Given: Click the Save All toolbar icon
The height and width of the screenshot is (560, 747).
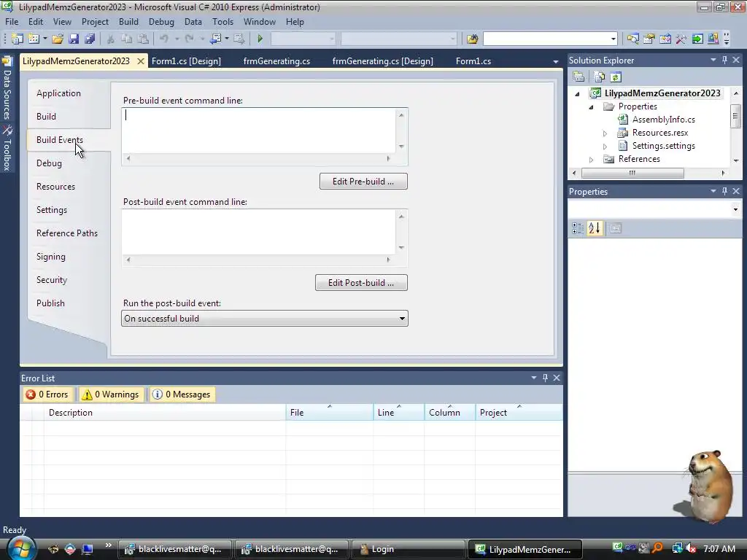Looking at the screenshot, I should coord(90,39).
